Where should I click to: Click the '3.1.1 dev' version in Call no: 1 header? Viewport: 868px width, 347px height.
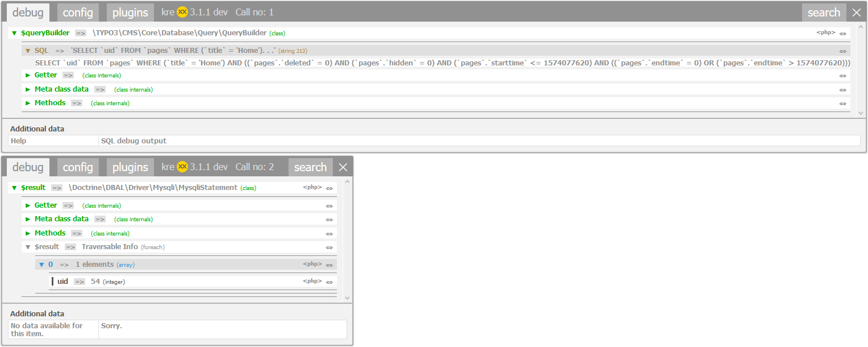tap(208, 12)
